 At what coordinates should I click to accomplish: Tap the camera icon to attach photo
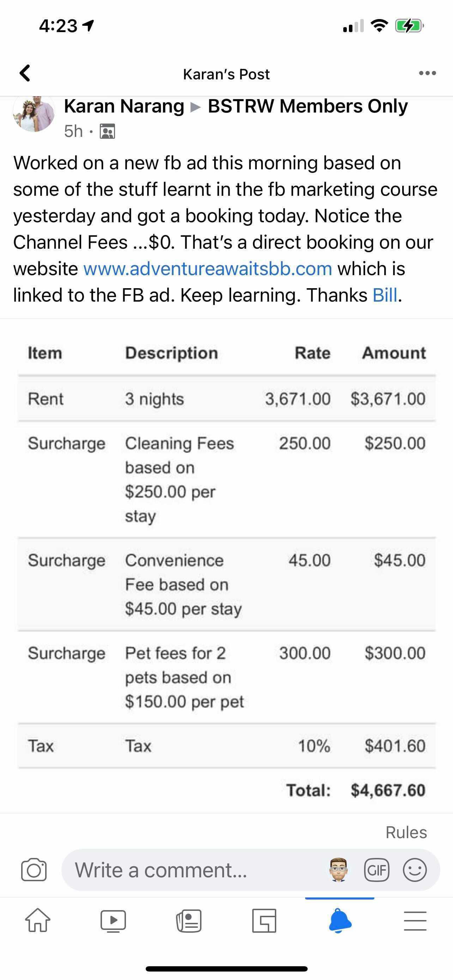pyautogui.click(x=34, y=870)
